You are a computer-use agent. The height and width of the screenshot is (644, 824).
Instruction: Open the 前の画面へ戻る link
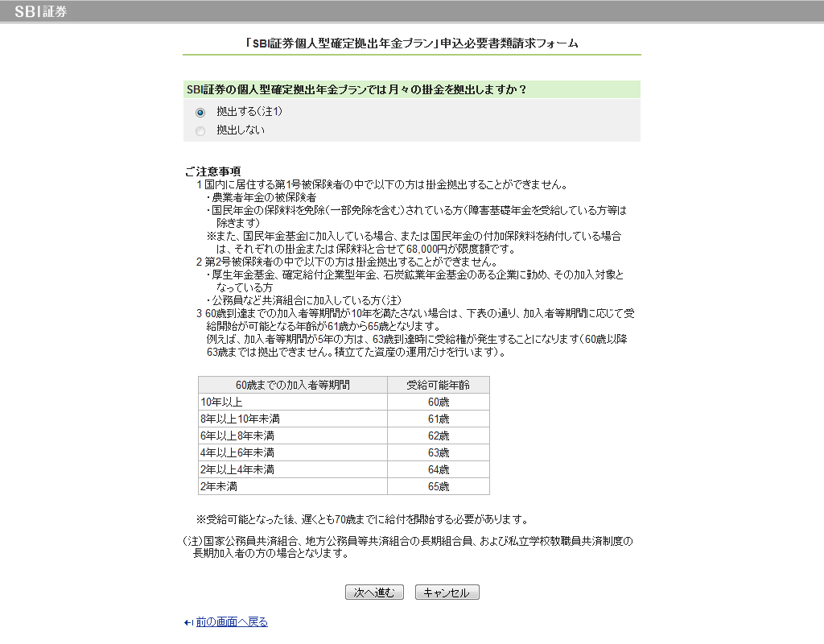pyautogui.click(x=232, y=622)
